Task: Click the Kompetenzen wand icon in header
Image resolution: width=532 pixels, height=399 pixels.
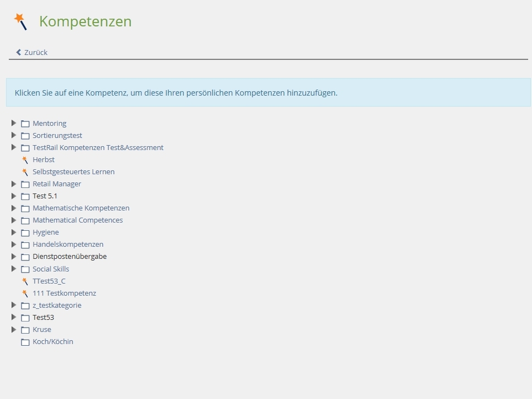Action: [20, 21]
